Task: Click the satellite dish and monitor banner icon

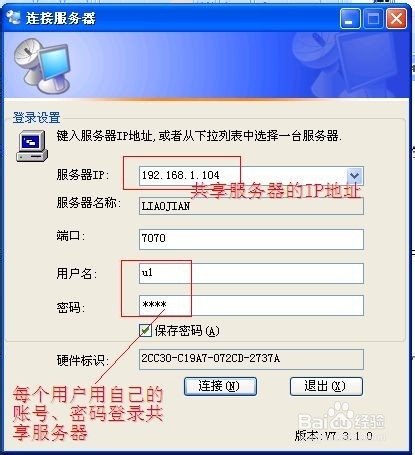Action: point(42,66)
